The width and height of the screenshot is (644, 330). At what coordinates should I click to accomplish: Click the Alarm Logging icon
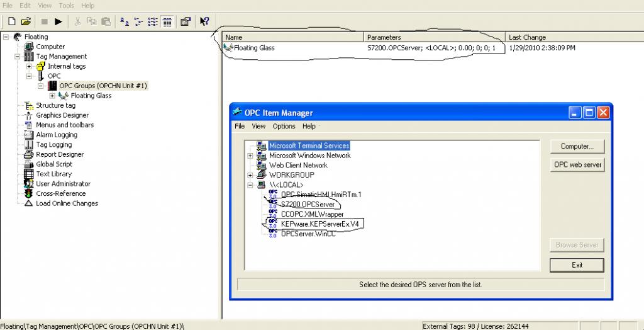click(x=29, y=135)
